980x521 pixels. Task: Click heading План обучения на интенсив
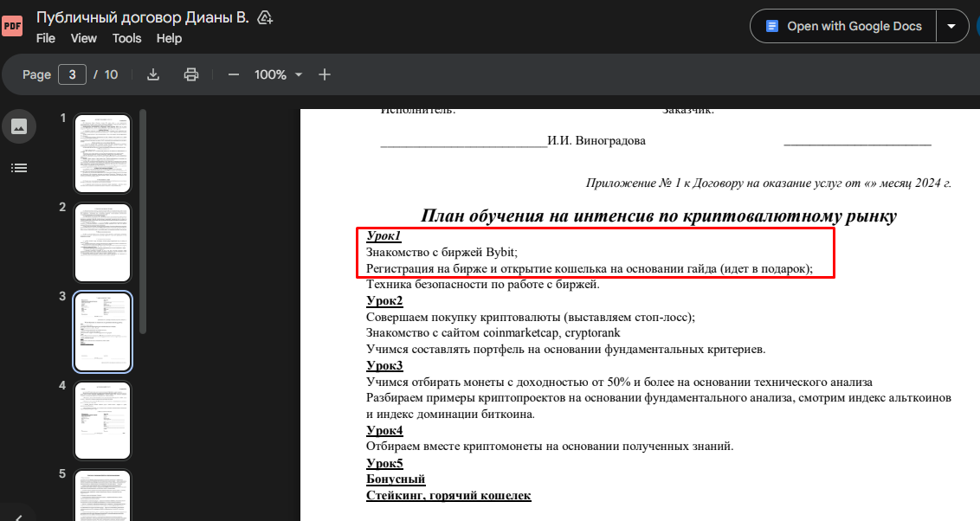coord(659,215)
